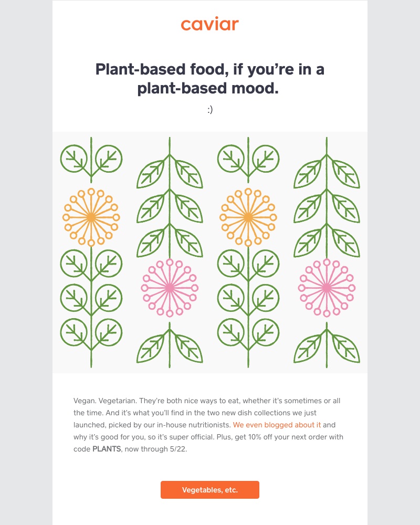420x525 pixels.
Task: Select the left pink flower illustration
Action: pos(169,288)
